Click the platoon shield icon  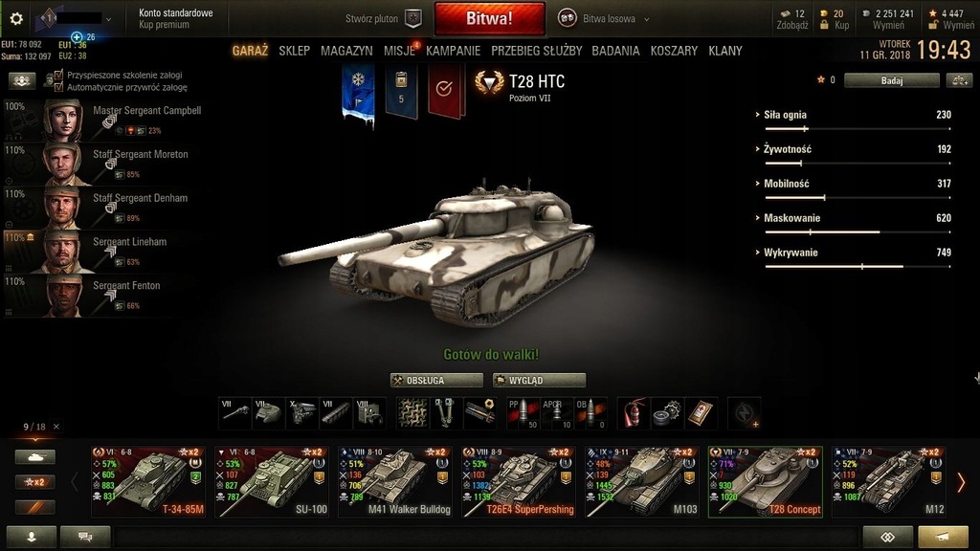pos(413,19)
